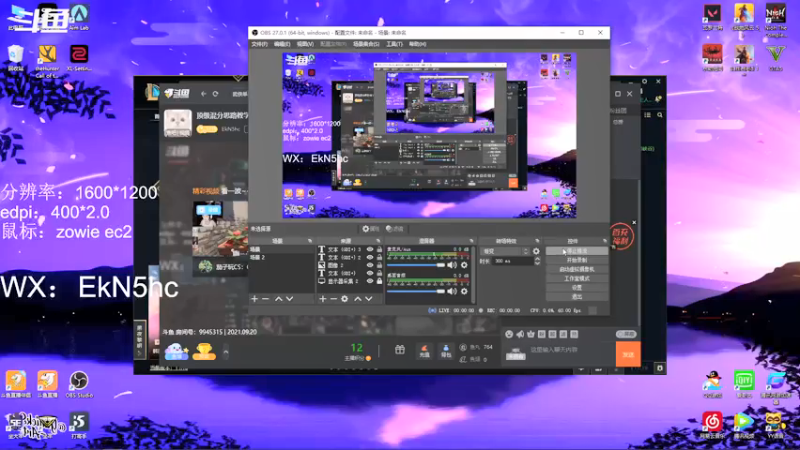Open the GTA V desktop icon
The image size is (800, 450).
pyautogui.click(x=776, y=57)
